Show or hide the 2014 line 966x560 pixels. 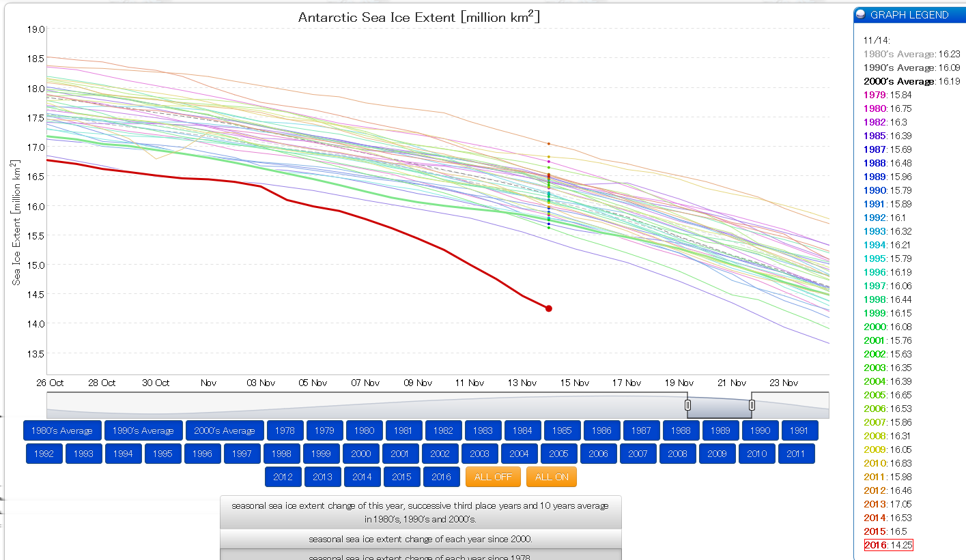click(x=362, y=477)
